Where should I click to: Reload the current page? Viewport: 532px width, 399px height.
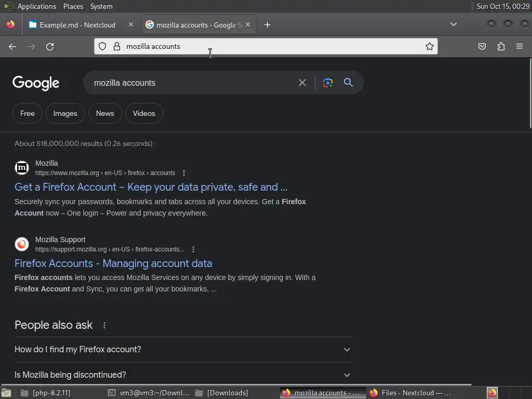(50, 46)
